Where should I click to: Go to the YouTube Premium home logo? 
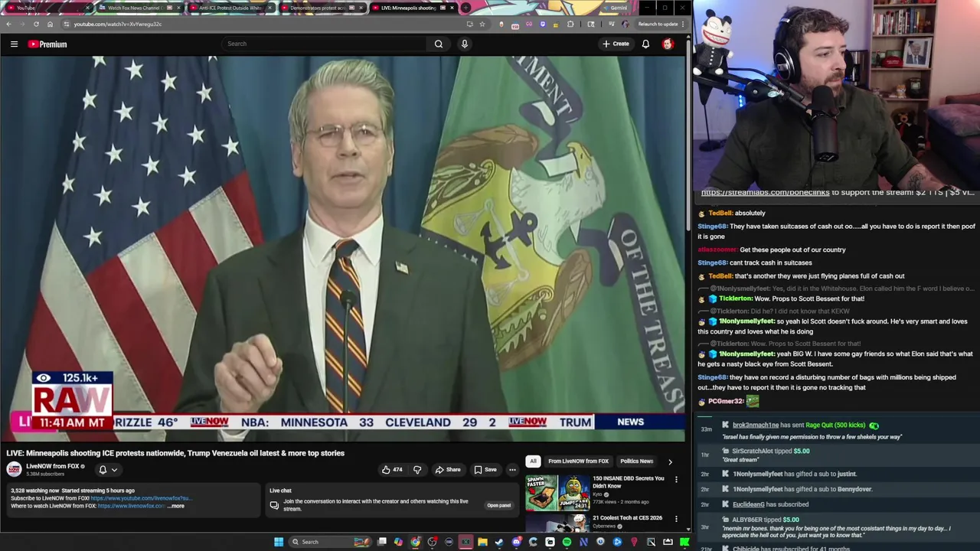point(47,44)
